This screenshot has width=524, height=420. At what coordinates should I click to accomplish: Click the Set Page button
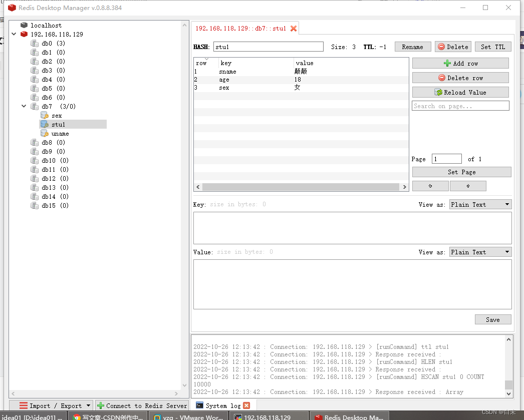click(x=461, y=172)
